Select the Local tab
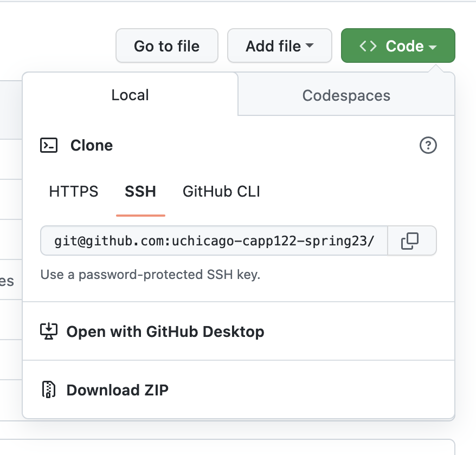This screenshot has height=455, width=476. point(130,95)
